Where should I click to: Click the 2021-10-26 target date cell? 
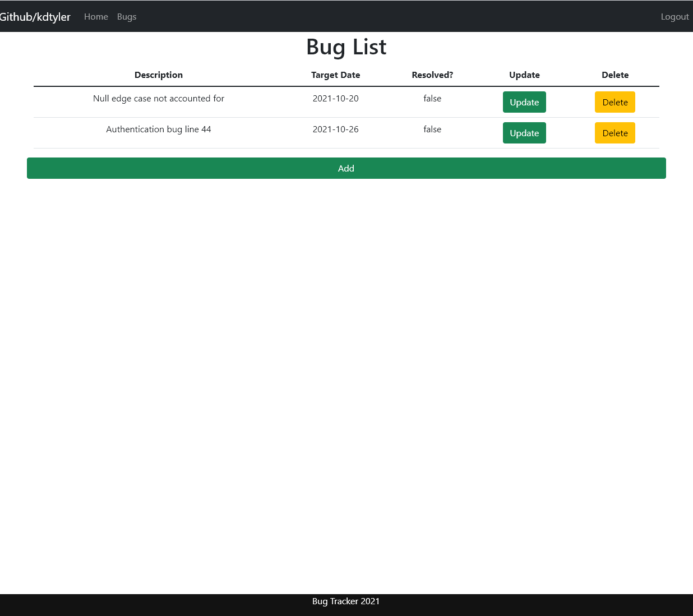(x=336, y=129)
